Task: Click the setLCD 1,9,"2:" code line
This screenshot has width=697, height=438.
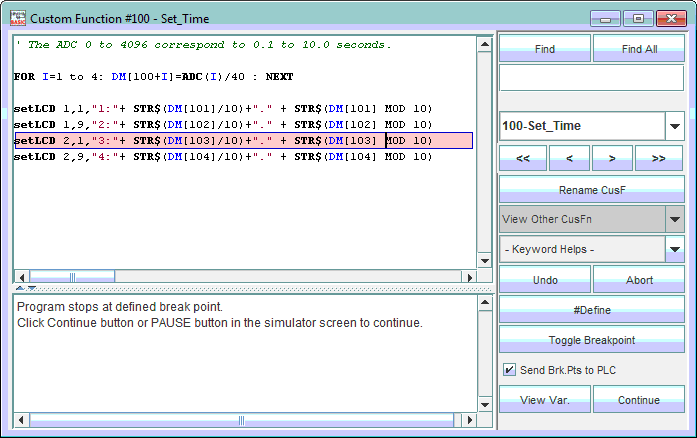Action: pos(223,125)
